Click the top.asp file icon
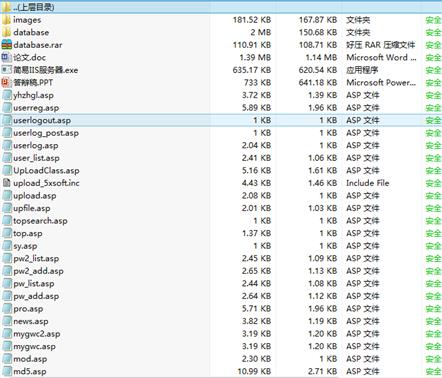The height and width of the screenshot is (378, 442). click(x=7, y=233)
